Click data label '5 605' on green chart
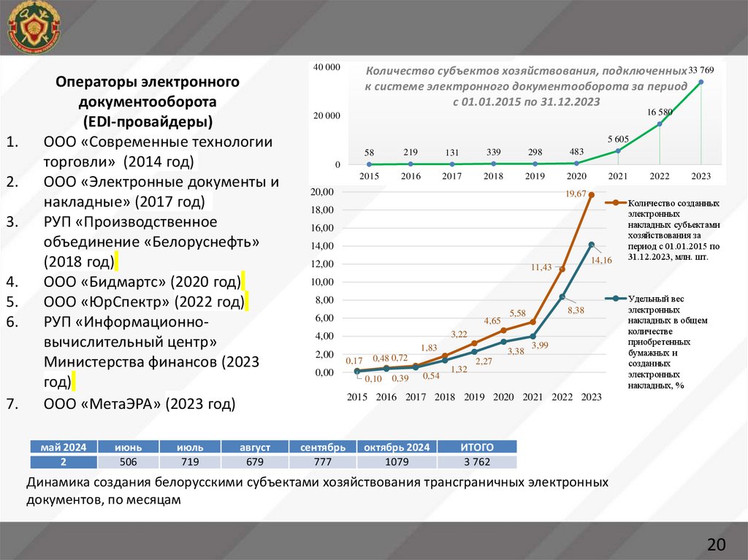This screenshot has height=560, width=748. (x=618, y=139)
